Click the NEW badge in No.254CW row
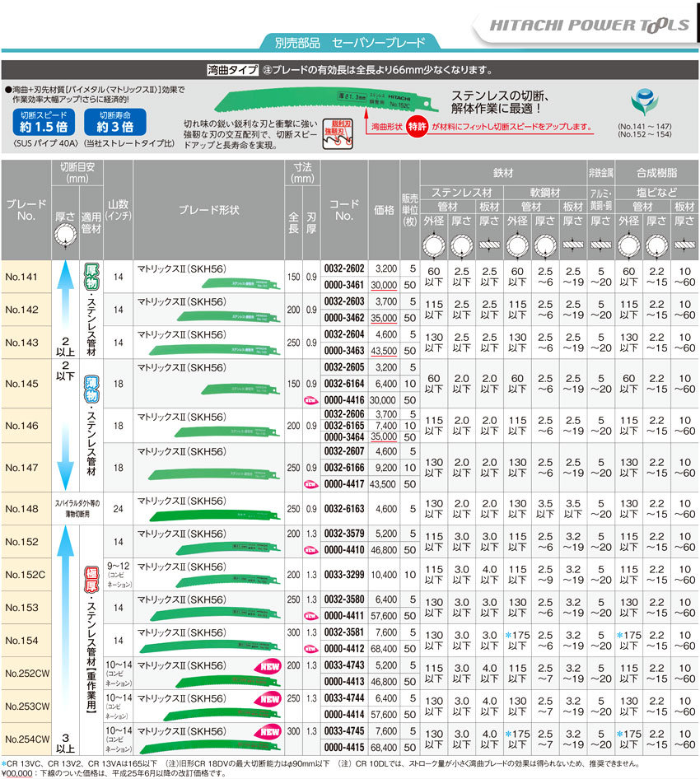 (268, 732)
